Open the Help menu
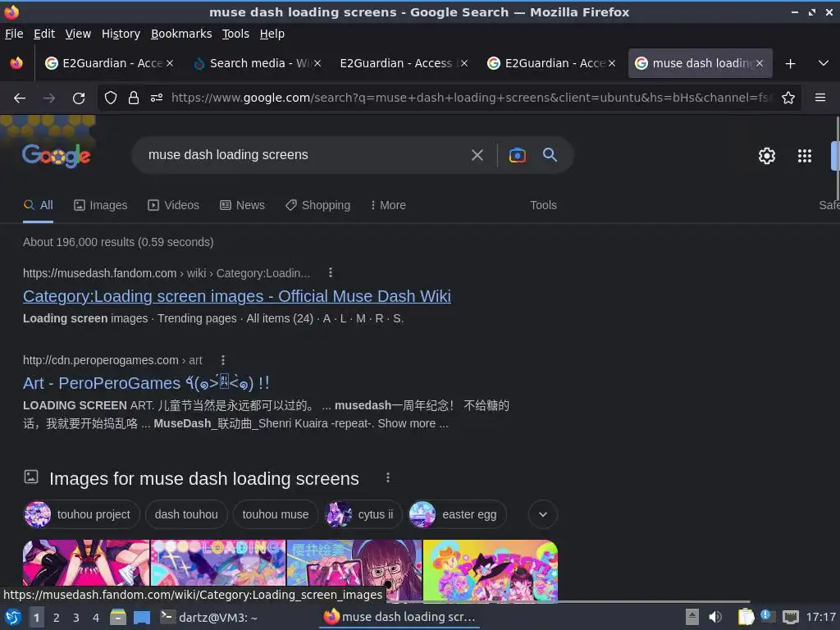Screen dimensions: 840x630 [272, 34]
